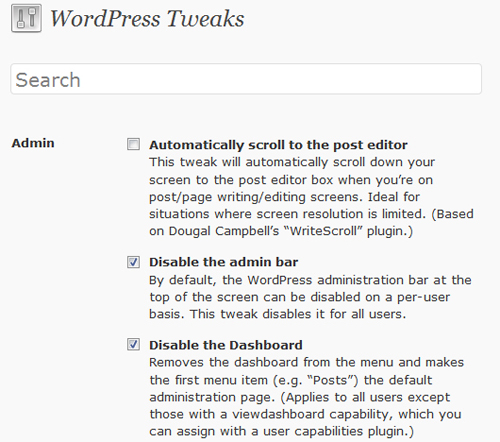Click the "Disable the admin bar" label
Viewport: 500px width, 442px height.
click(223, 262)
